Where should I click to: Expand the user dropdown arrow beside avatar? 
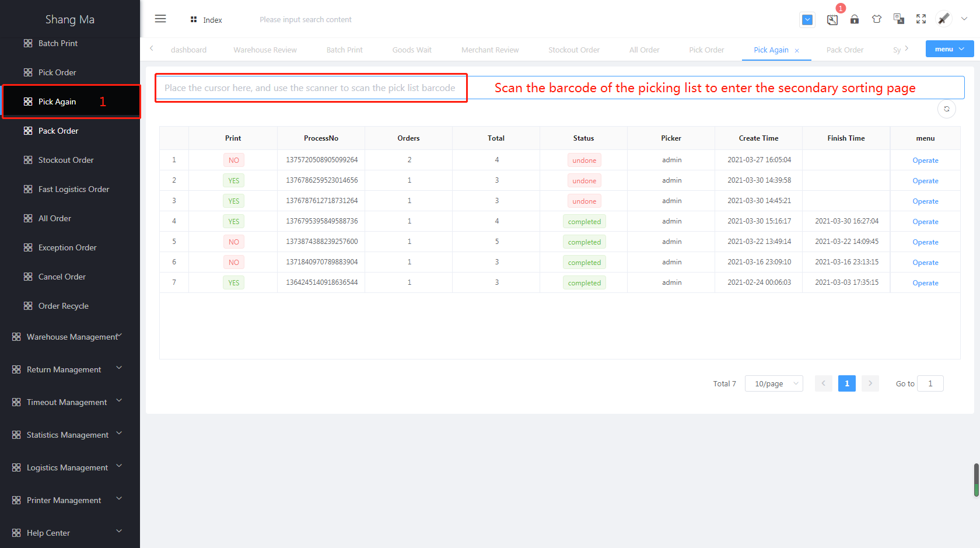pyautogui.click(x=964, y=19)
